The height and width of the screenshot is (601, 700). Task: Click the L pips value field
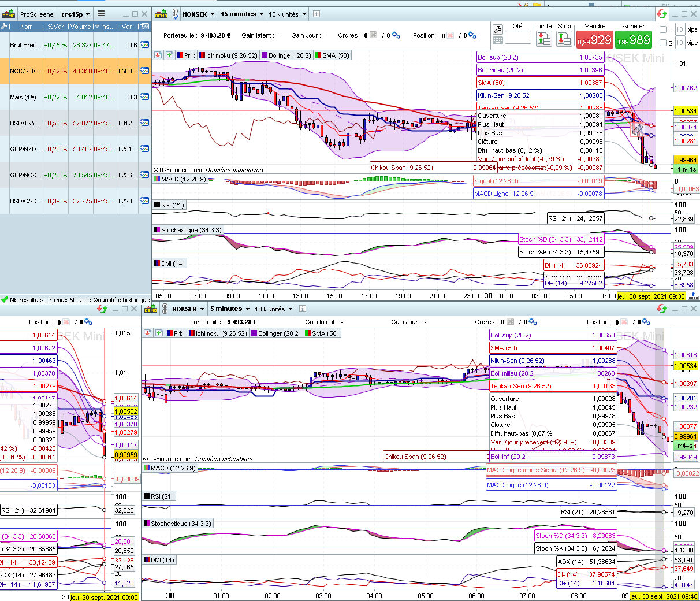680,29
